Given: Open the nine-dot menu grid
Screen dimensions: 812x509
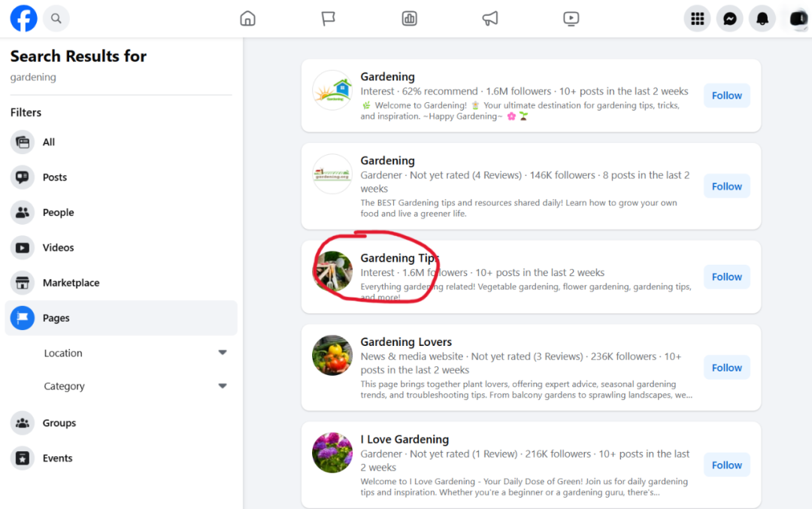Looking at the screenshot, I should click(x=697, y=19).
